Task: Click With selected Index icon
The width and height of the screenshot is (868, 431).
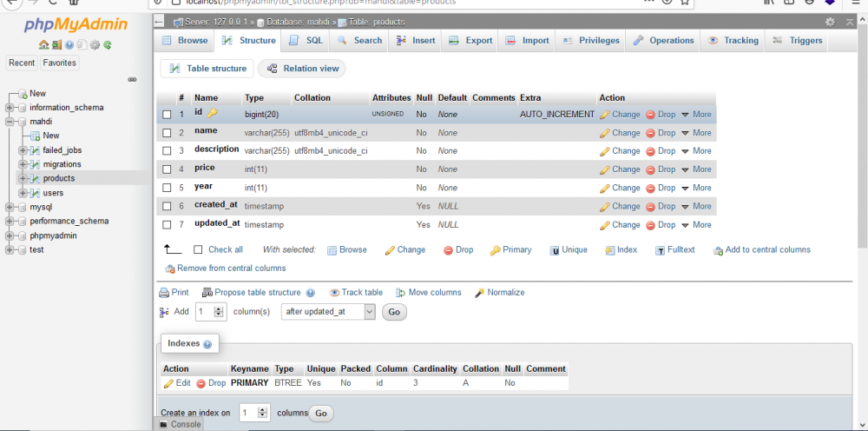Action: (x=610, y=250)
